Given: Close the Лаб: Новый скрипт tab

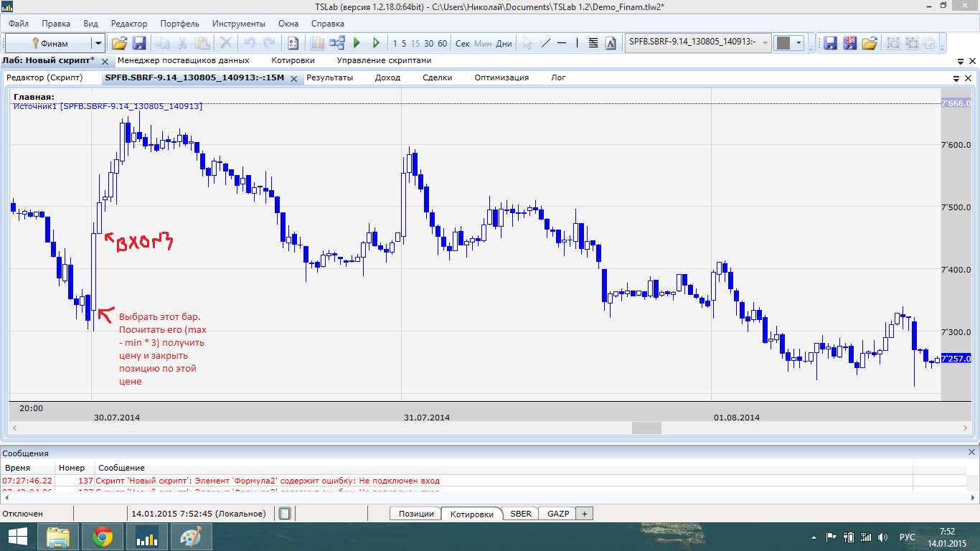Looking at the screenshot, I should (x=105, y=62).
